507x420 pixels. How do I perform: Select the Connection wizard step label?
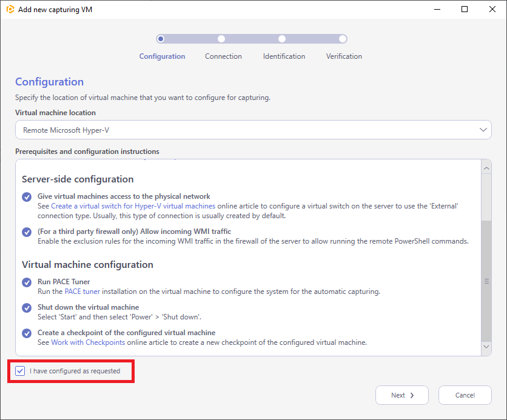click(x=223, y=56)
